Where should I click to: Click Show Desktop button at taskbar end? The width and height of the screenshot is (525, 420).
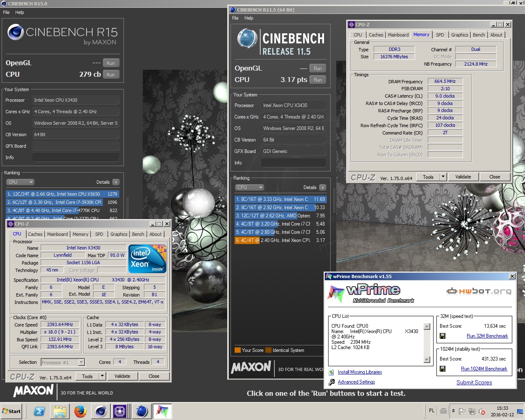(x=520, y=411)
